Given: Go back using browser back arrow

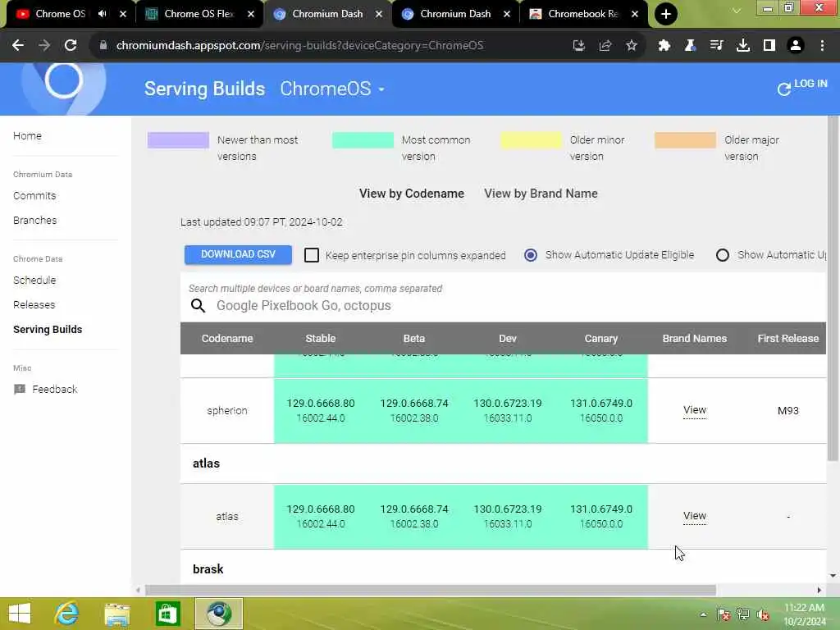Looking at the screenshot, I should (x=18, y=46).
